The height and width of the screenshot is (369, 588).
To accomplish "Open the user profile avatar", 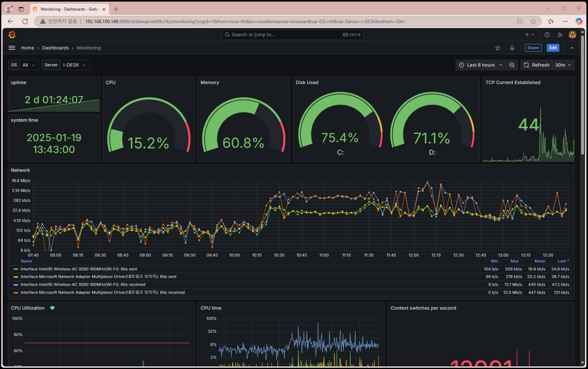I will pyautogui.click(x=573, y=35).
